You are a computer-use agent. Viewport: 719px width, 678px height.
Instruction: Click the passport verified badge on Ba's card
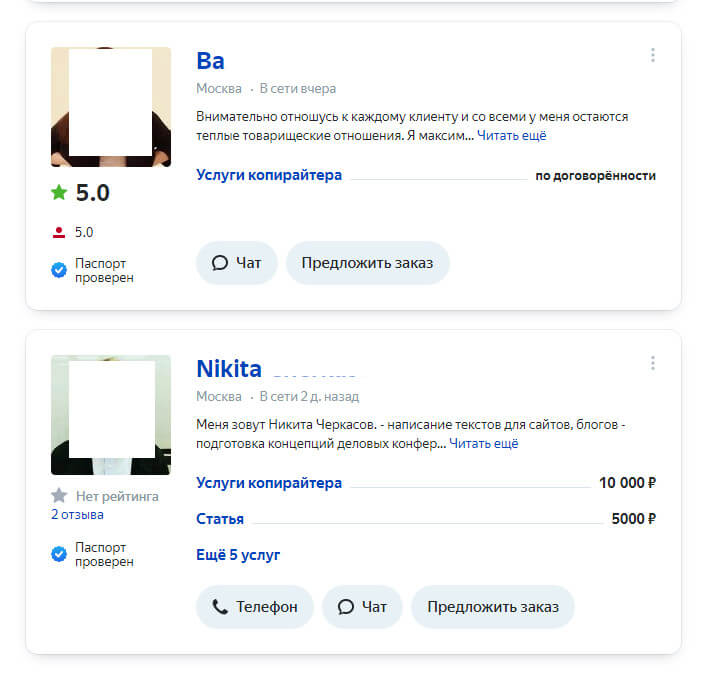59,269
